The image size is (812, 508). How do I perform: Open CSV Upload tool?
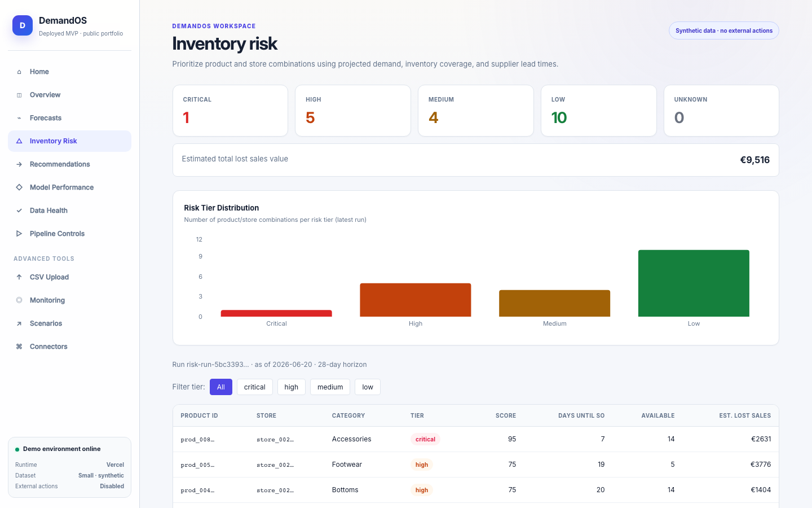click(69, 277)
